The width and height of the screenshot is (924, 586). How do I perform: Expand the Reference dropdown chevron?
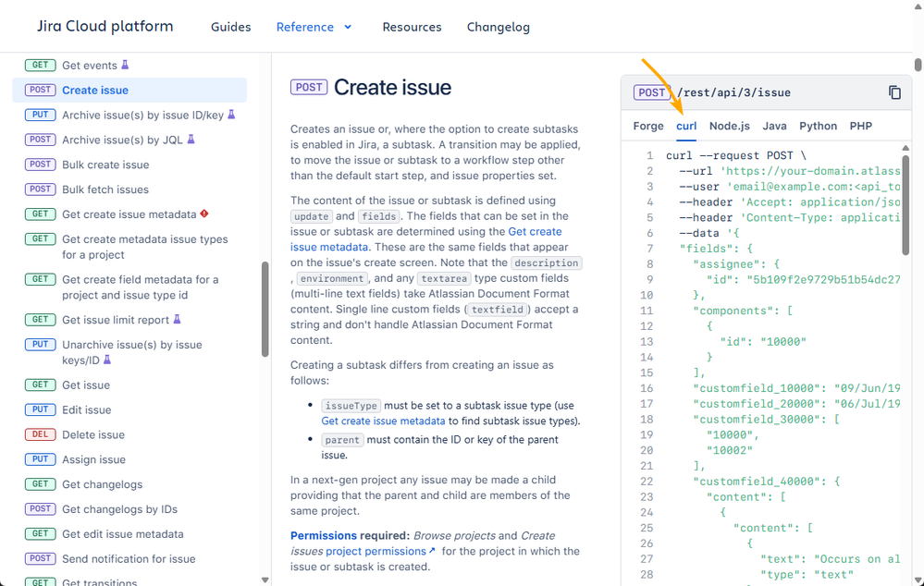(x=348, y=27)
